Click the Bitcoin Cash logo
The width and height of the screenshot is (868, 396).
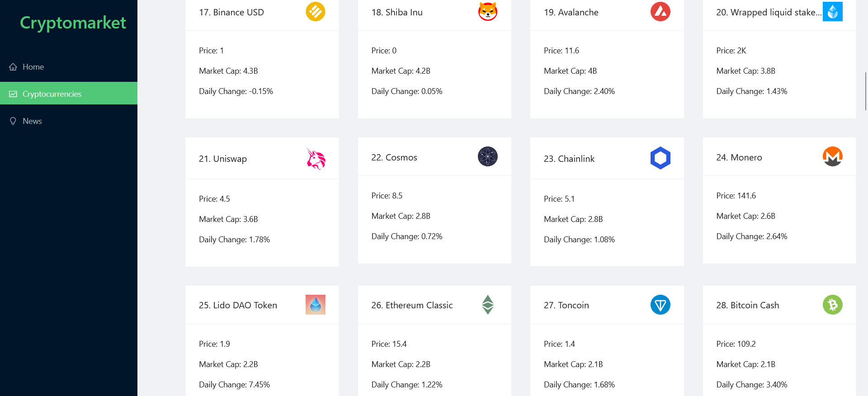coord(832,305)
